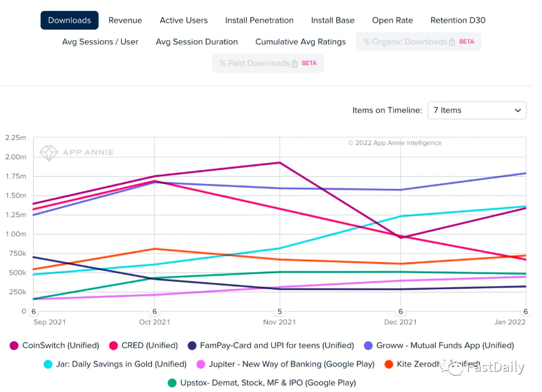Click BETA badge next to Paid Downloads

tap(309, 63)
